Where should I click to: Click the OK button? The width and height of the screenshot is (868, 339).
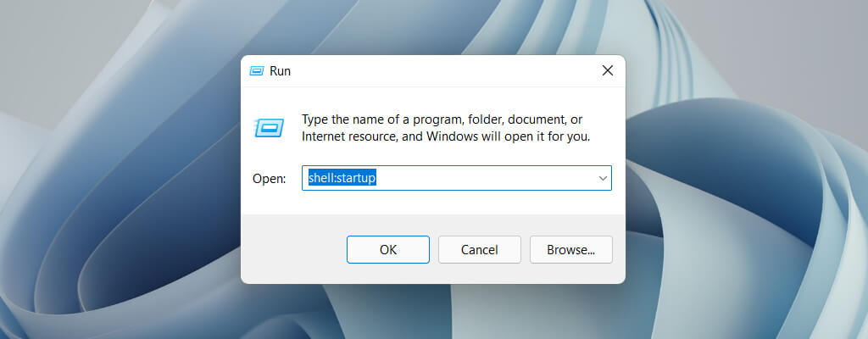coord(388,250)
